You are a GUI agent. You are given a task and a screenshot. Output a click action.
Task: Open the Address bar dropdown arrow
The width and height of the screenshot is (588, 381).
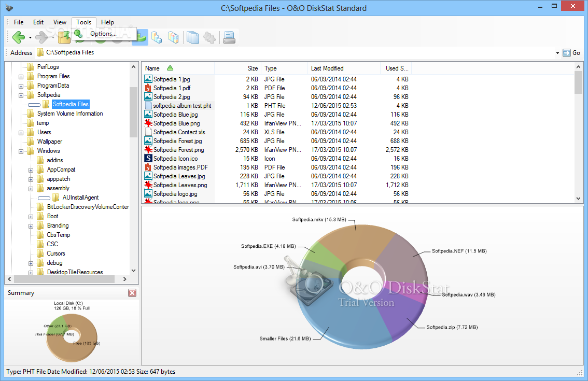(557, 53)
